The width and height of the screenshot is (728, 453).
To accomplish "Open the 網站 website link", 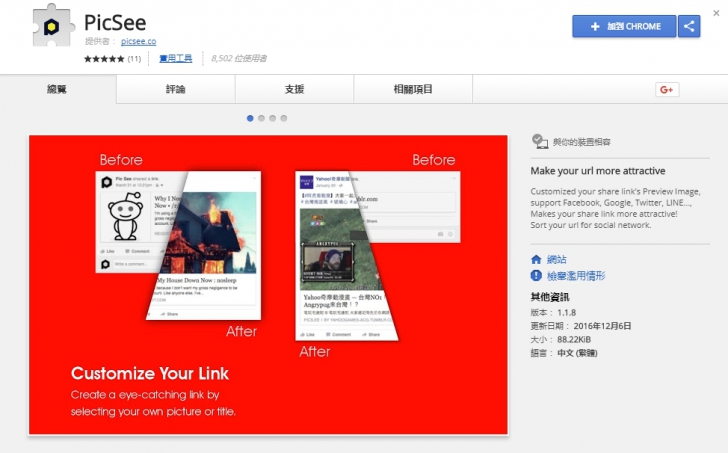I will pyautogui.click(x=557, y=259).
